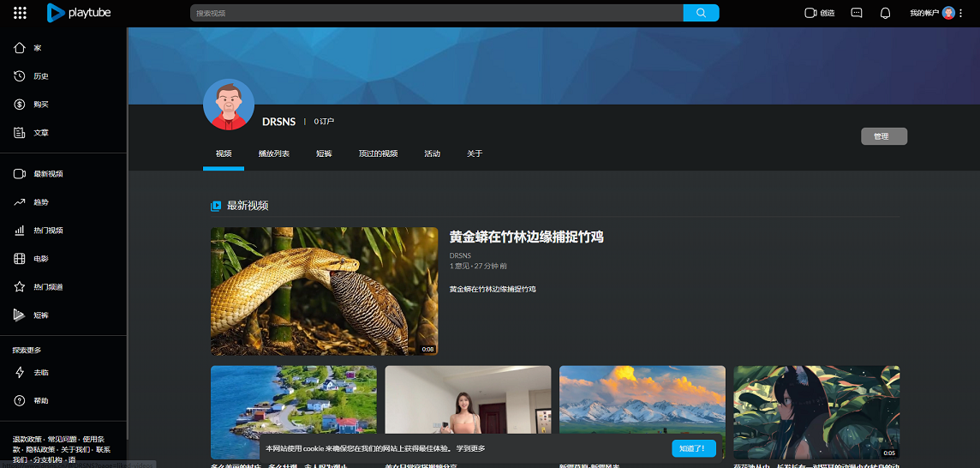Switch to the Playlists tab
This screenshot has height=468, width=980.
pos(273,153)
